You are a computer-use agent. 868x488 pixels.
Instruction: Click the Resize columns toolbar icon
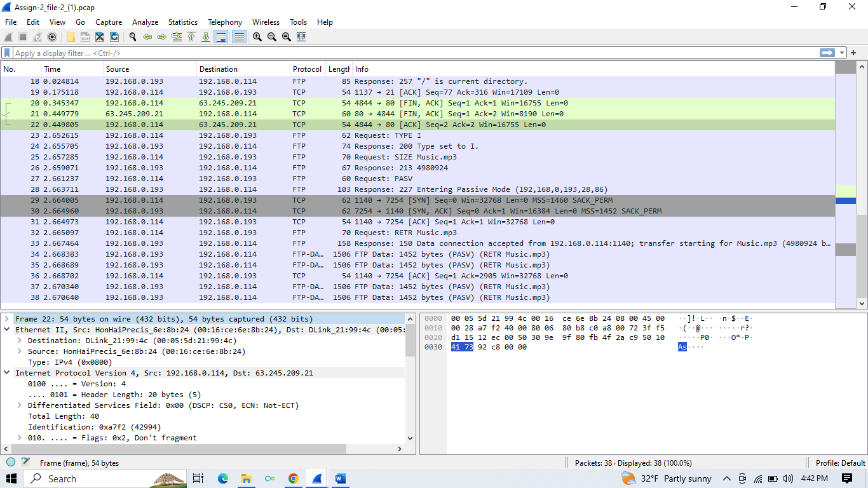pos(301,37)
